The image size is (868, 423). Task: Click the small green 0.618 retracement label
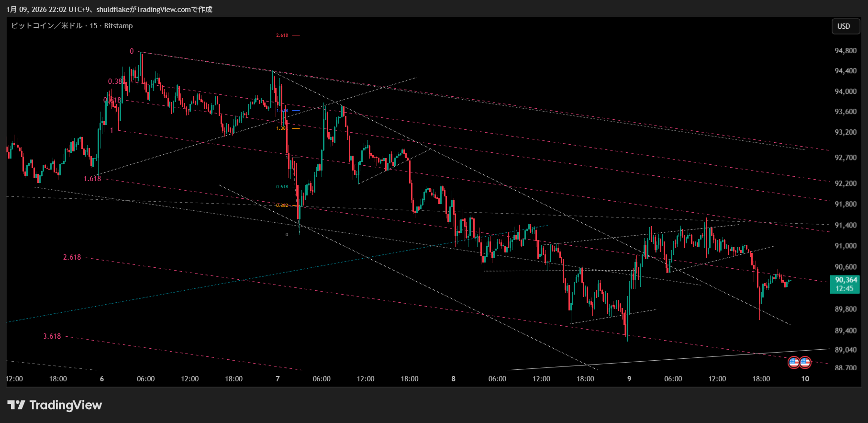pyautogui.click(x=282, y=187)
